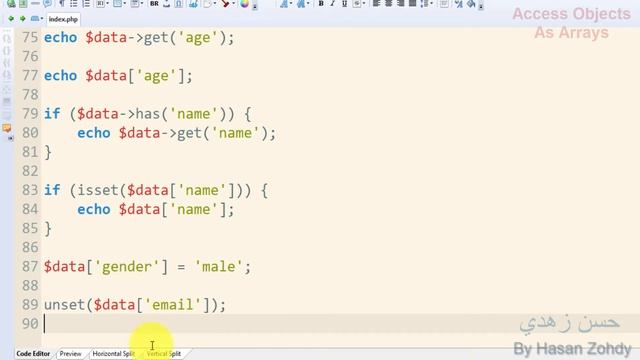Select the Code Editor tab
The height and width of the screenshot is (360, 640).
point(33,353)
